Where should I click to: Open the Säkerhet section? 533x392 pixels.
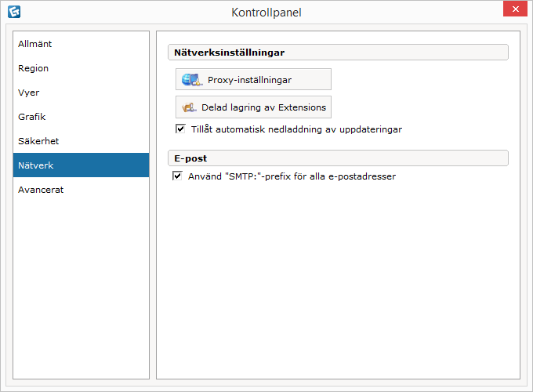[x=38, y=141]
